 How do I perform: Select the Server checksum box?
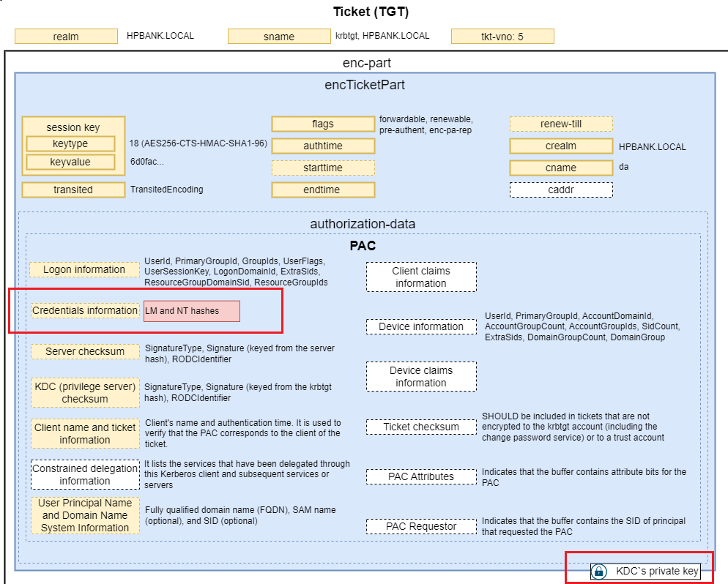[x=85, y=351]
